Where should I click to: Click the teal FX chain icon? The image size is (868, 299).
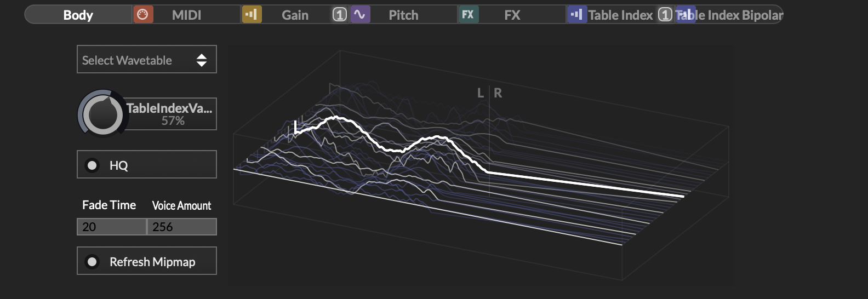tap(468, 15)
